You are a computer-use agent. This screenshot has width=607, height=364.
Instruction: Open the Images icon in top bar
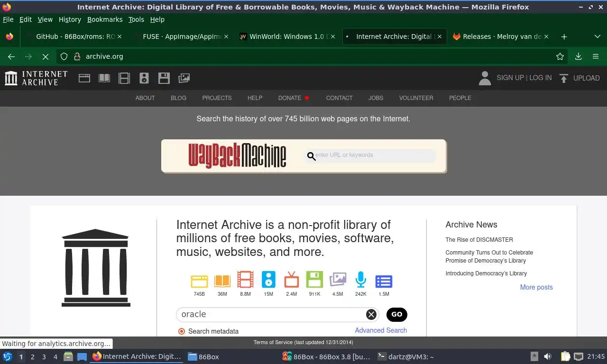pos(184,78)
